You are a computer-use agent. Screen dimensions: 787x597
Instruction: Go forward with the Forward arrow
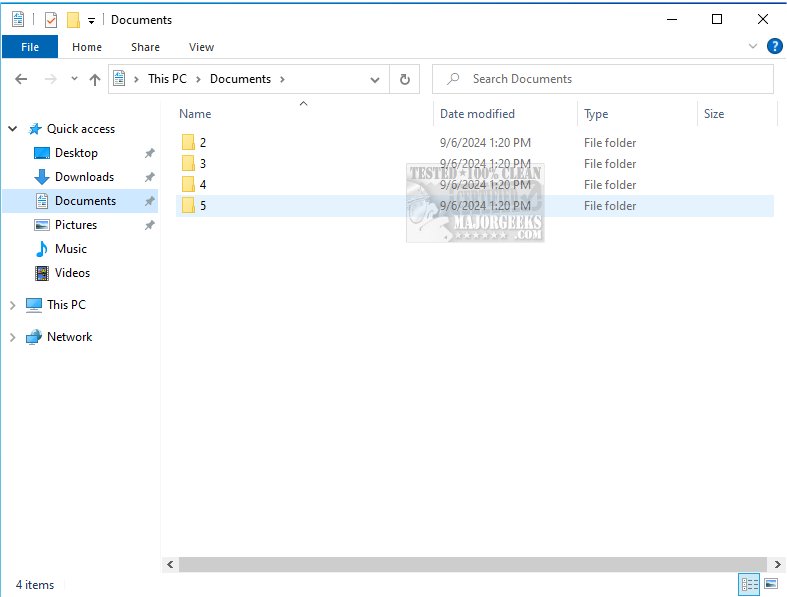(51, 79)
